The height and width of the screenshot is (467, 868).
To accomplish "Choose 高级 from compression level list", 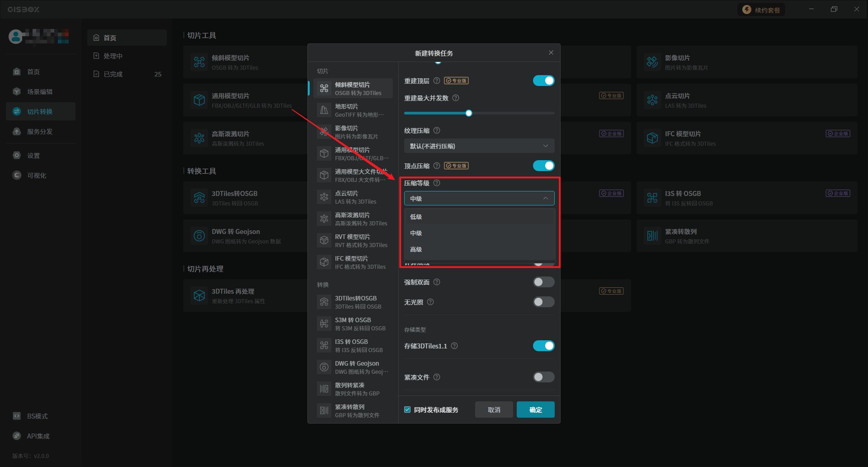I will pyautogui.click(x=416, y=249).
